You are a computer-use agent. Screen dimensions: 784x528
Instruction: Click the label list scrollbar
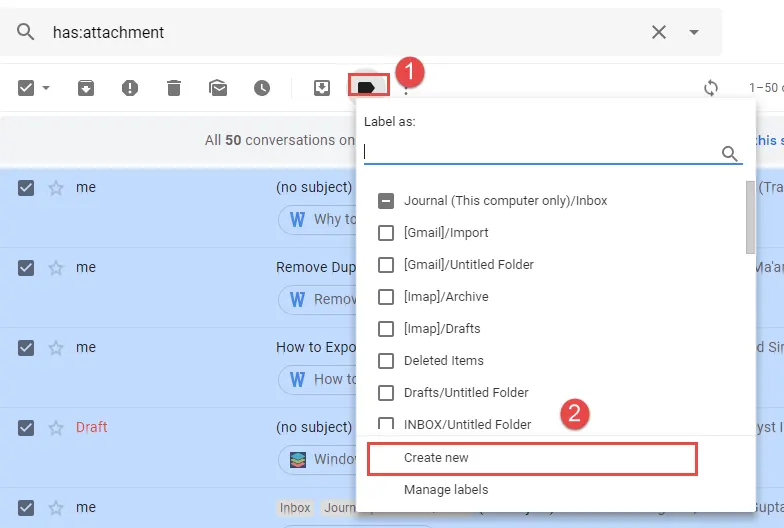point(750,218)
